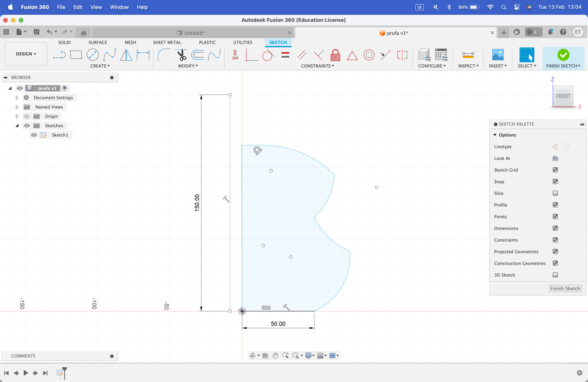Open the MODIFY dropdown menu
Image resolution: width=588 pixels, height=382 pixels.
188,66
